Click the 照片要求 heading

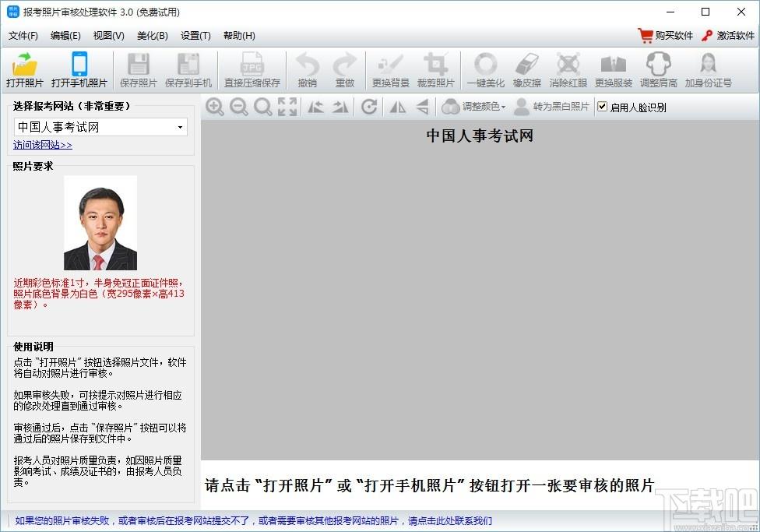33,166
